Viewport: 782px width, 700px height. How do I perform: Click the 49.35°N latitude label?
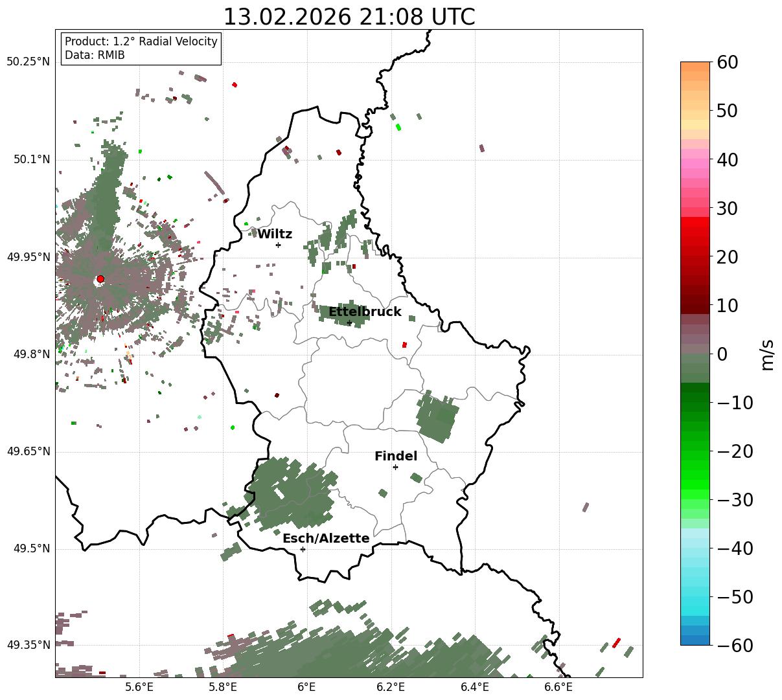[x=28, y=645]
